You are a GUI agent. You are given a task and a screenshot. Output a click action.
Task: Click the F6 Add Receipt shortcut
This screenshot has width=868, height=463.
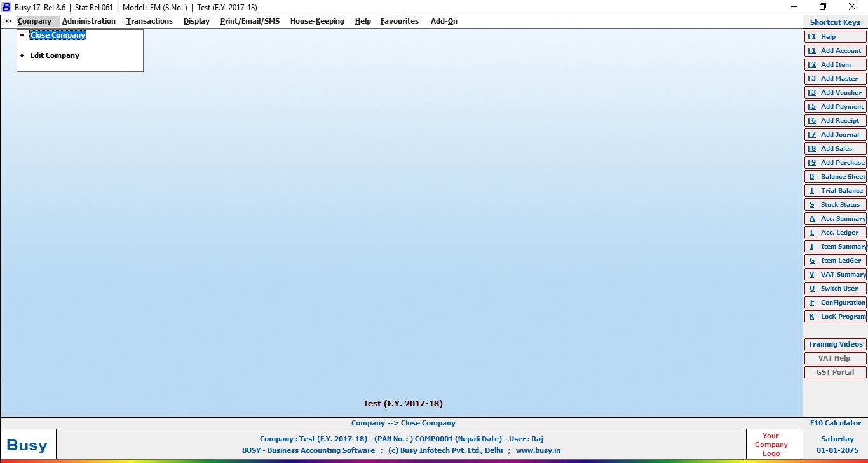835,120
